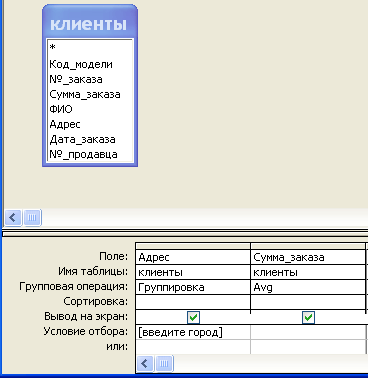Open Имя таблицы cell under Адрес column

[x=193, y=272]
